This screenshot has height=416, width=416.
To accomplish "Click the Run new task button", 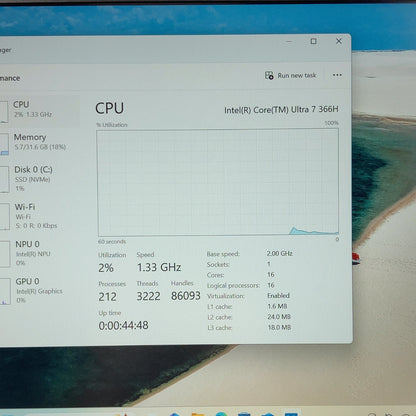I will (290, 75).
